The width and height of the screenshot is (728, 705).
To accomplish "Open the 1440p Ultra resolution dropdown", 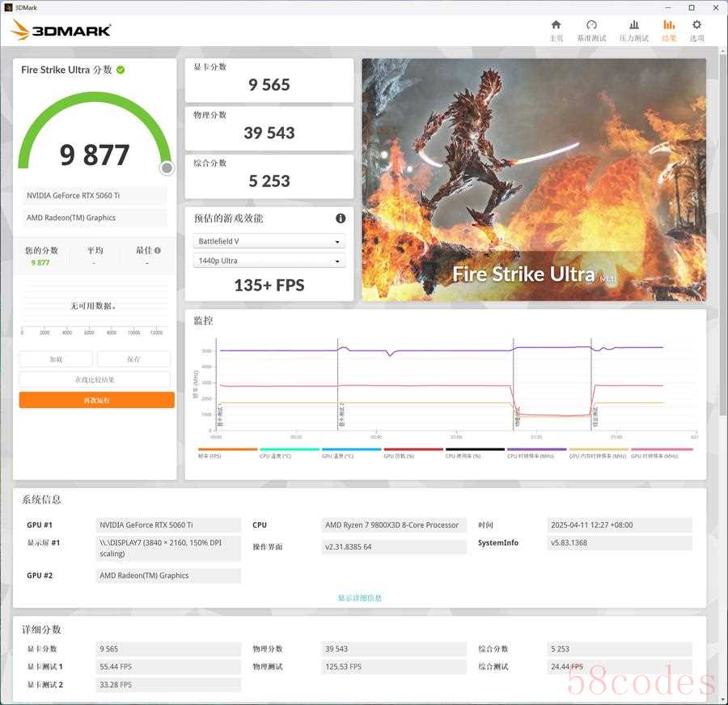I will [270, 261].
